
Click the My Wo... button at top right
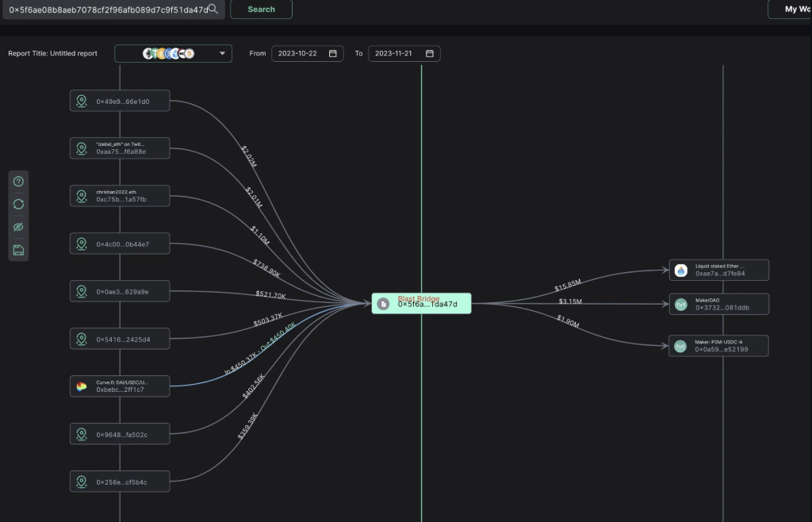point(790,10)
